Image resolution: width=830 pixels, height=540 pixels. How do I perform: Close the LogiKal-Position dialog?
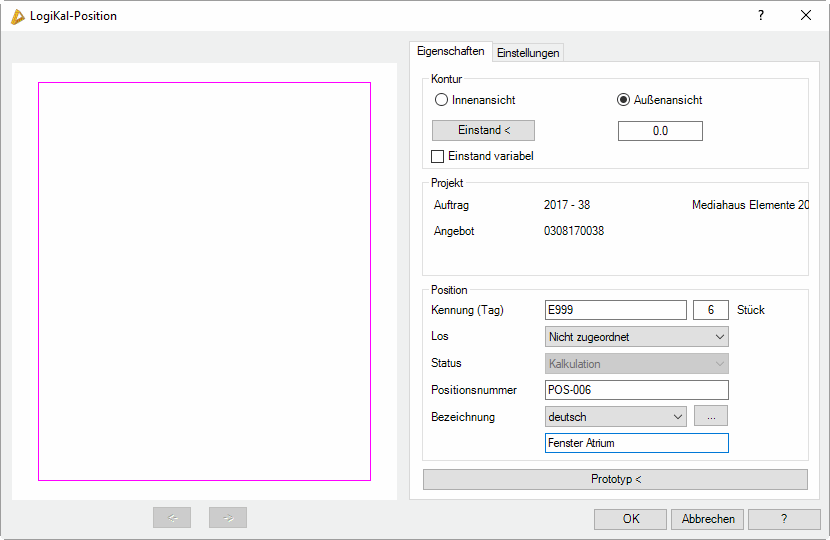pos(806,15)
